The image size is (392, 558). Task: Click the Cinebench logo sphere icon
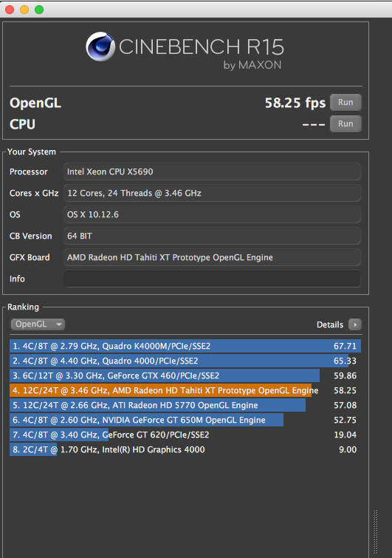100,47
